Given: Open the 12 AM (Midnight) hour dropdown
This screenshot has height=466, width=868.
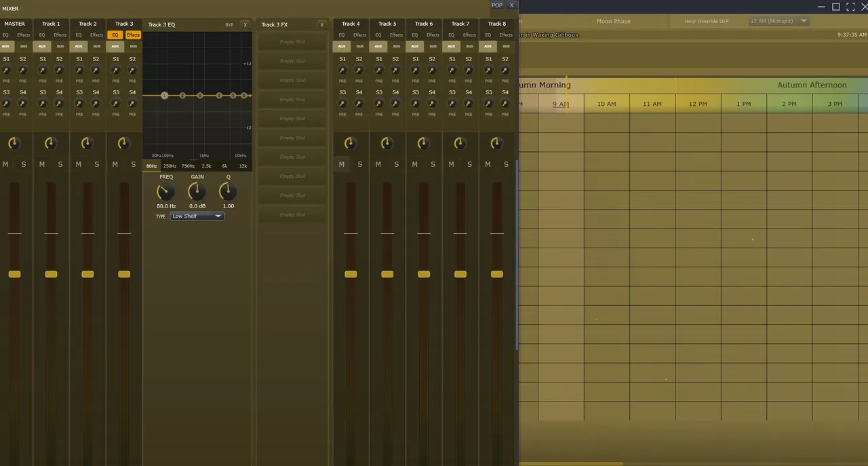Looking at the screenshot, I should pyautogui.click(x=778, y=21).
